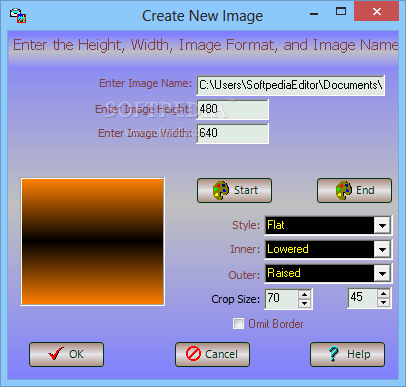Maximize the Create New Image window
406x387 pixels.
coord(341,12)
